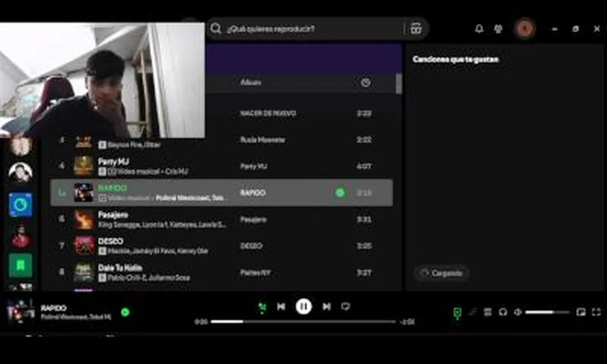This screenshot has width=607, height=364.
Task: Mute with the volume speaker icon
Action: pyautogui.click(x=517, y=312)
